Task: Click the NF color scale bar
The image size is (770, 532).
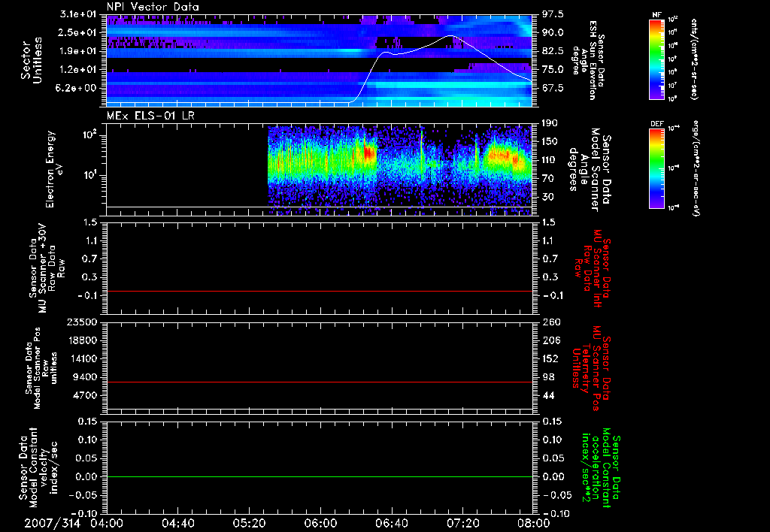Action: [x=656, y=59]
